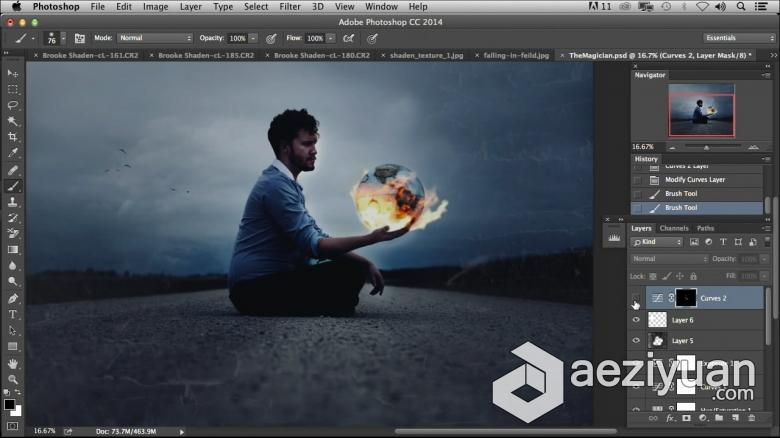
Task: Toggle pressure for opacity button
Action: (x=271, y=38)
